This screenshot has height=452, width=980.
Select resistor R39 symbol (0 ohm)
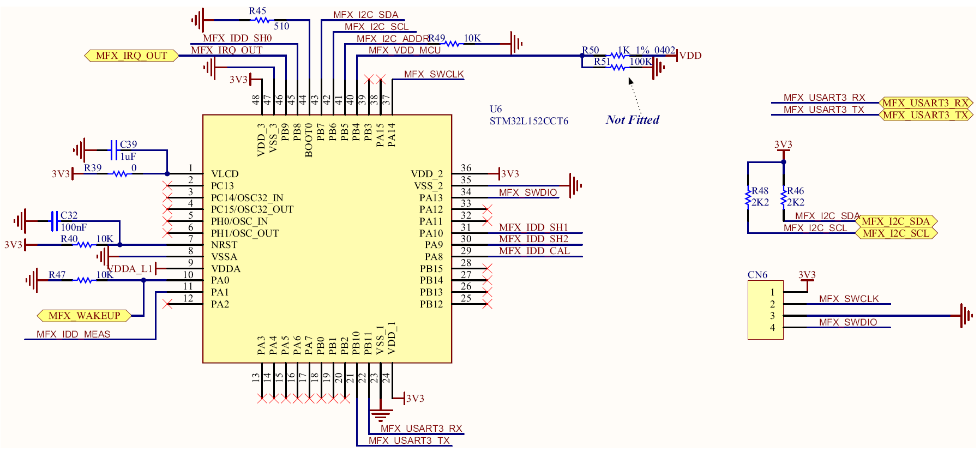121,173
